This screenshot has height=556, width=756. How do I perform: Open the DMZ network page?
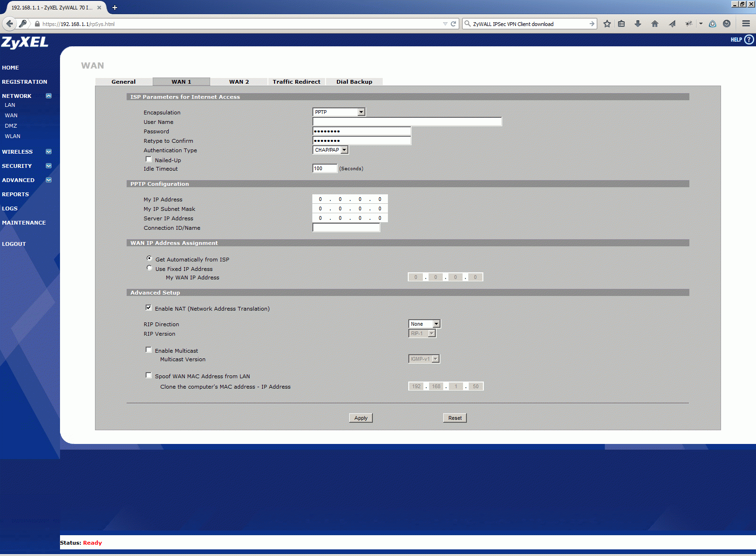11,126
